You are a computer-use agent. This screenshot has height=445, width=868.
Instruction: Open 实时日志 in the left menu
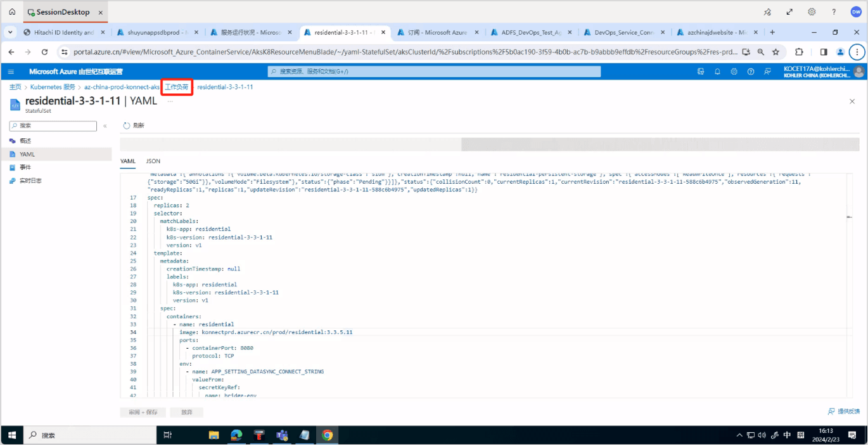[x=30, y=181]
